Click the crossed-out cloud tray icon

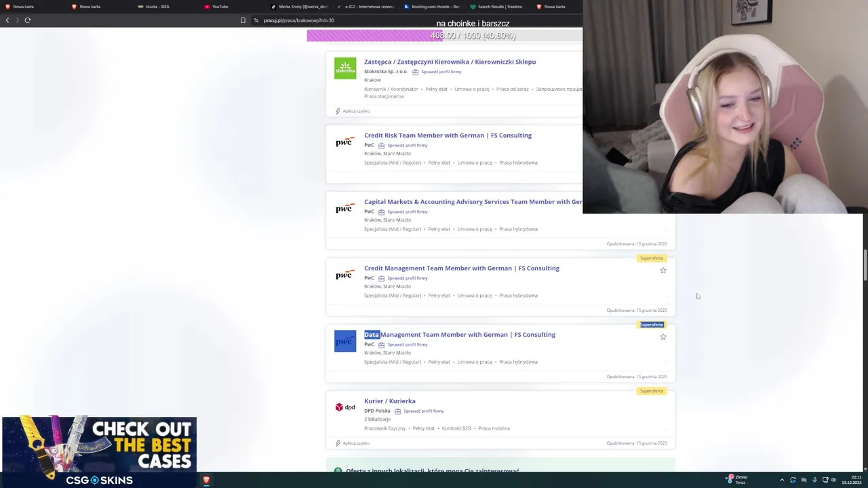[804, 480]
